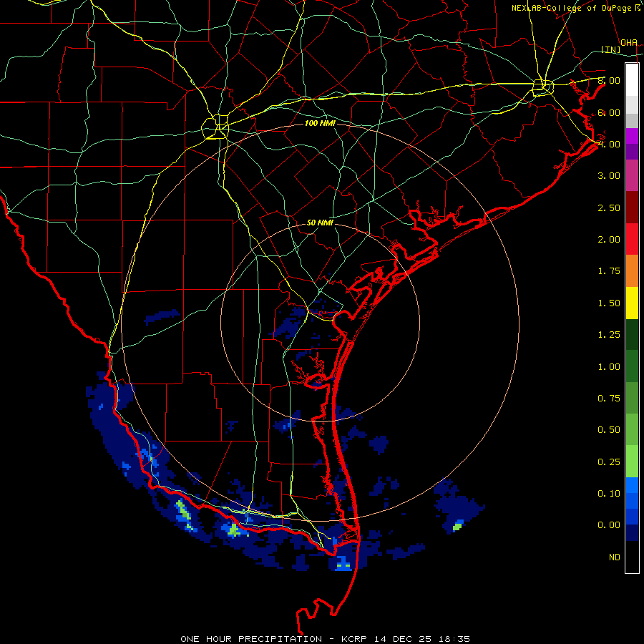Click the 2.50 legend value
Viewport: 644px width, 644px height.
[x=609, y=208]
